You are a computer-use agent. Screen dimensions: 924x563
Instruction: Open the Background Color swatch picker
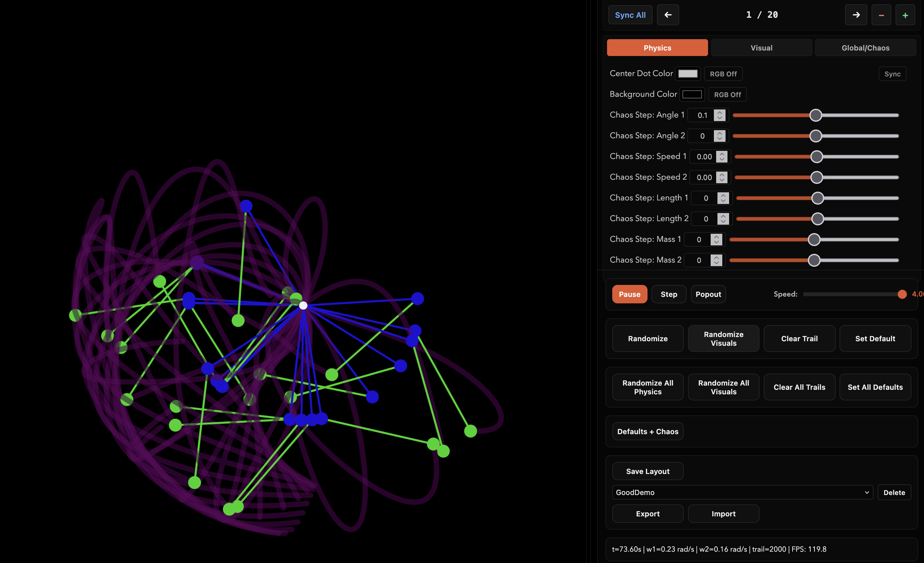pos(692,94)
